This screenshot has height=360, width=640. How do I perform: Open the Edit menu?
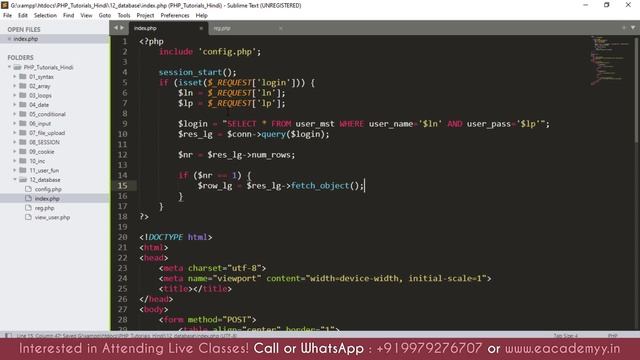click(x=23, y=16)
